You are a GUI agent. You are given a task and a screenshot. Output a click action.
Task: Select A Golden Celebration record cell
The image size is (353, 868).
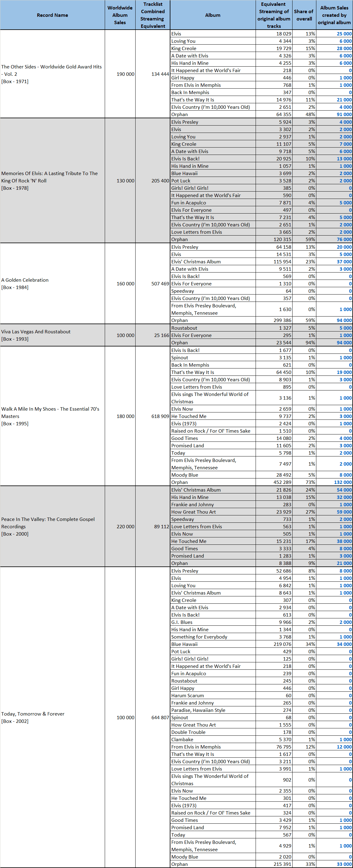pyautogui.click(x=52, y=284)
